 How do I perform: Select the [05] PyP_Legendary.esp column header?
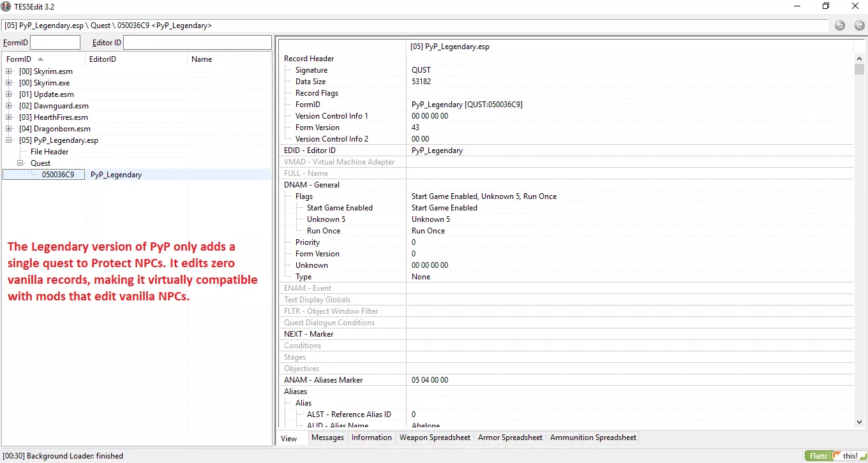629,47
